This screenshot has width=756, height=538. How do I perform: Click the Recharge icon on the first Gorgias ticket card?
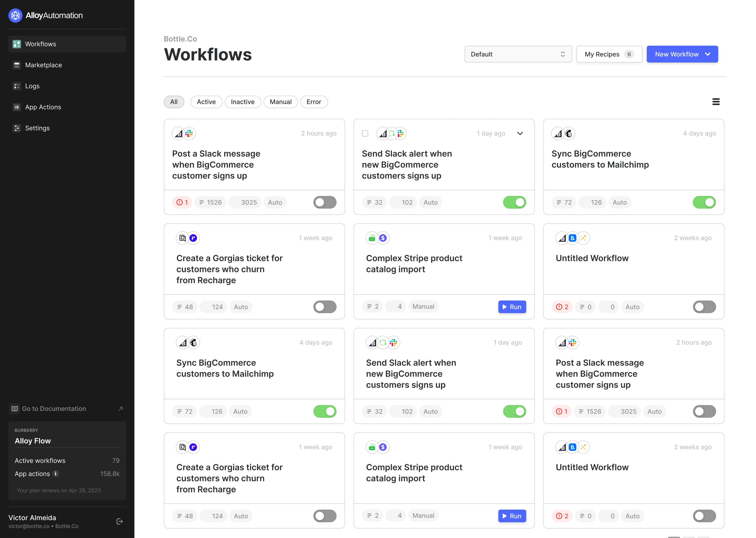point(193,238)
